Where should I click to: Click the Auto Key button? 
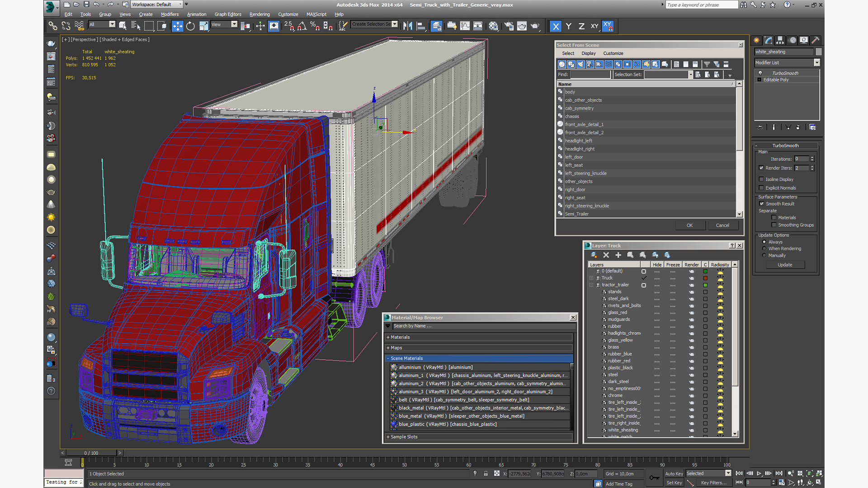click(x=674, y=474)
